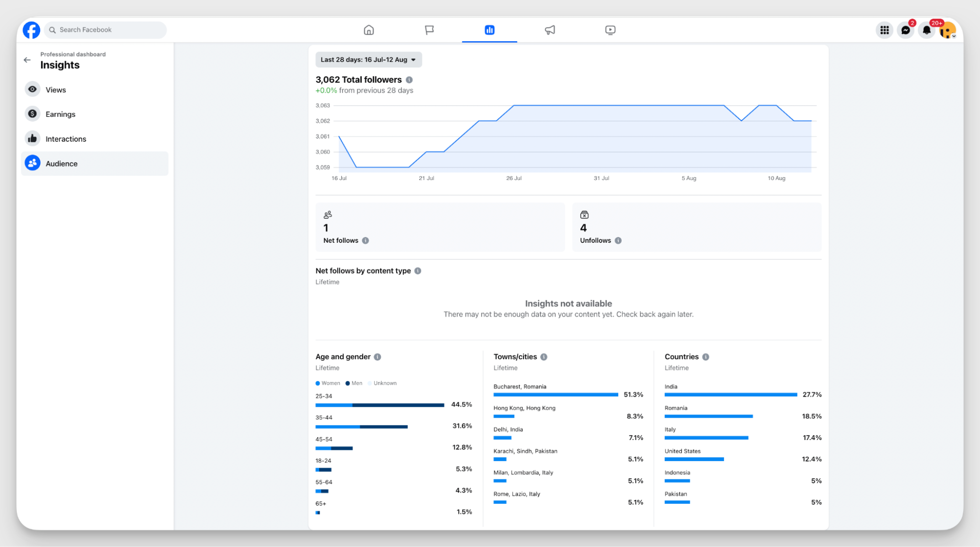The width and height of the screenshot is (980, 547).
Task: Select the Insights bar chart tab
Action: (x=489, y=30)
